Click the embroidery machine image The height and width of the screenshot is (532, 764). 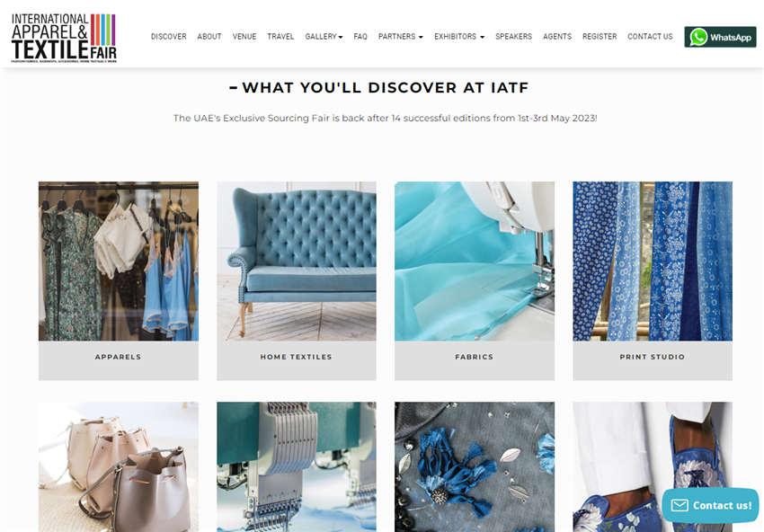(x=297, y=466)
